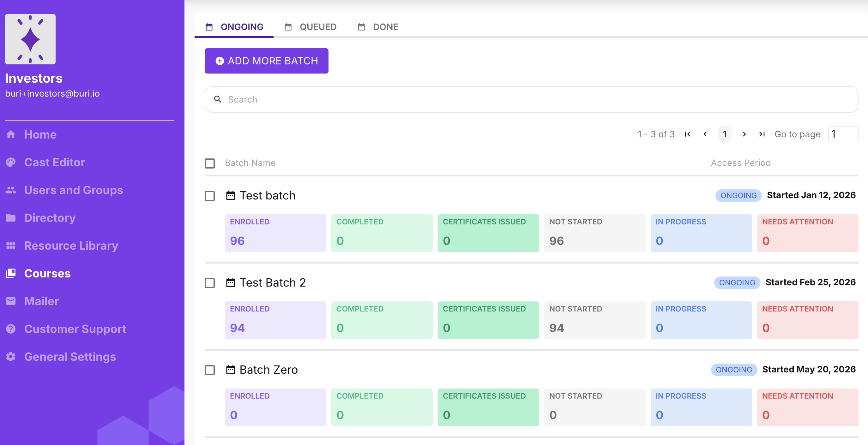Check the Test batch row checkbox
The height and width of the screenshot is (445, 868).
[210, 196]
